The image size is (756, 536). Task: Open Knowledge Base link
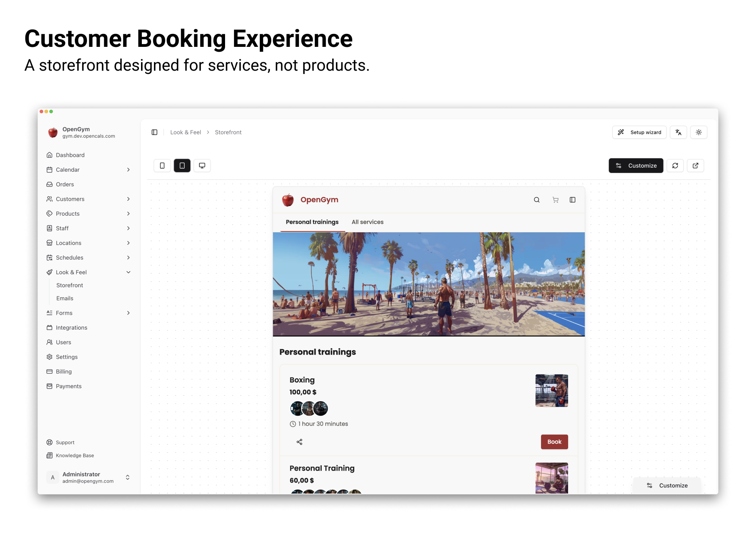pos(70,456)
